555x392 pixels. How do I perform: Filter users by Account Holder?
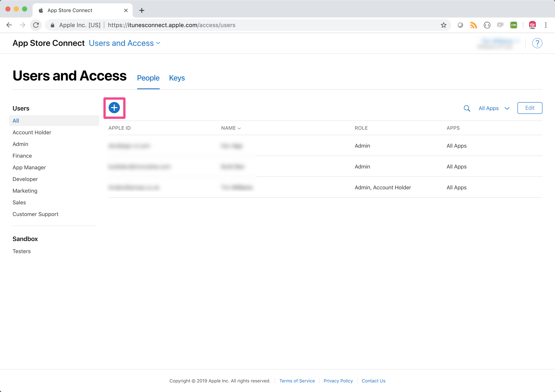pyautogui.click(x=32, y=132)
